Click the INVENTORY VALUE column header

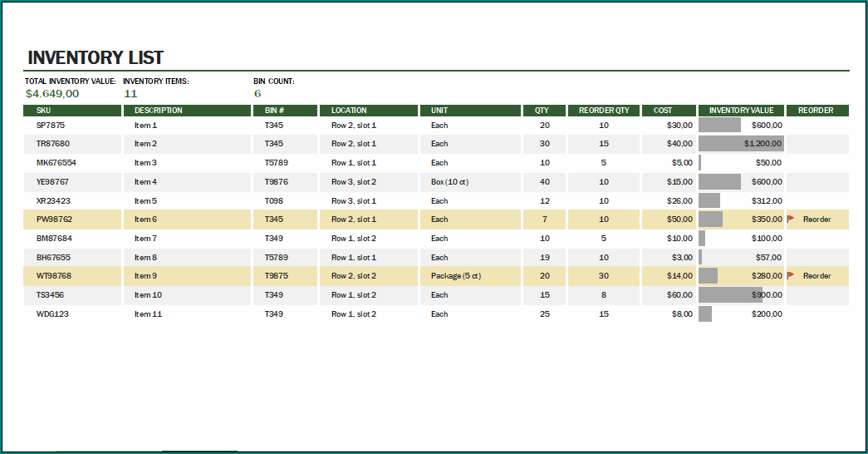741,111
